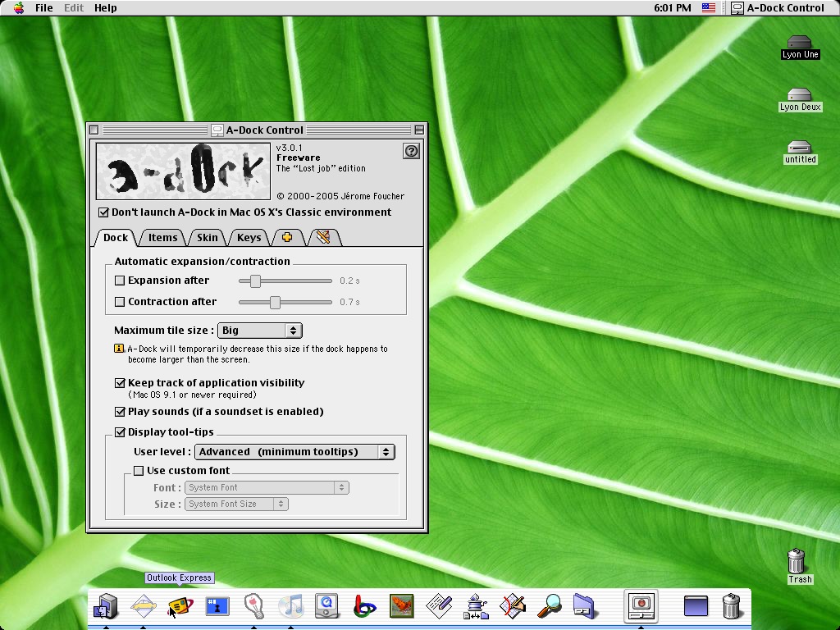Click the help question mark button

[x=412, y=151]
